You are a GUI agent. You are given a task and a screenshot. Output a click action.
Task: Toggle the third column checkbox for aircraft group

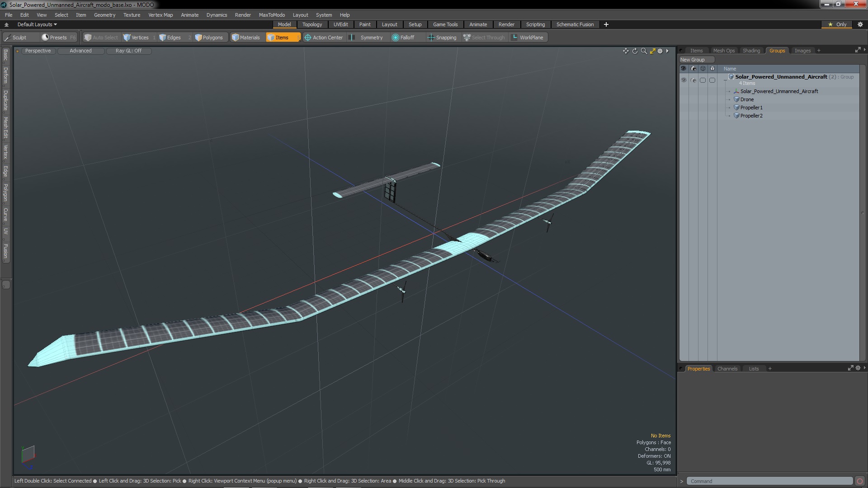click(x=703, y=80)
